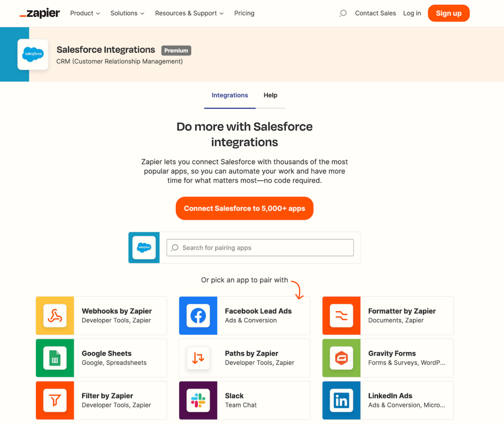504x425 pixels.
Task: Open the Google Sheets title link
Action: click(x=107, y=353)
